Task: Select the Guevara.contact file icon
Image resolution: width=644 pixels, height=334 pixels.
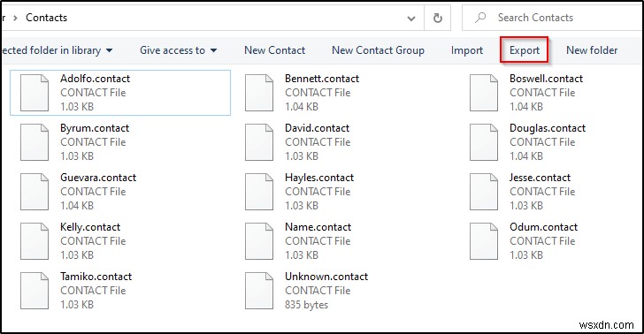Action: 34,192
